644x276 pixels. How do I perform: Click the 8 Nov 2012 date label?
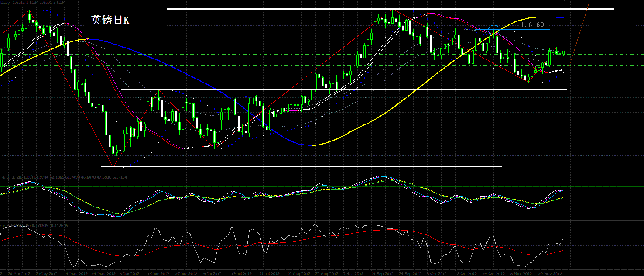coord(521,274)
